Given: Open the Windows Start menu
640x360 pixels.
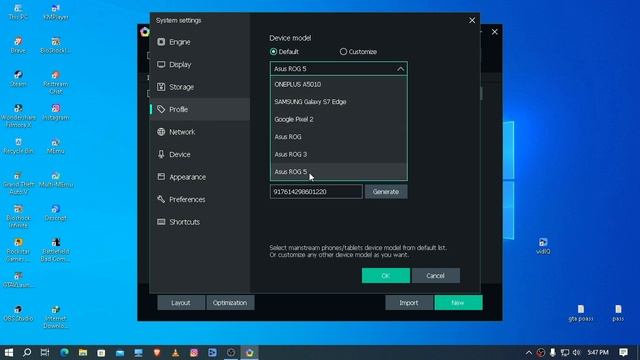Looking at the screenshot, I should click(9, 352).
